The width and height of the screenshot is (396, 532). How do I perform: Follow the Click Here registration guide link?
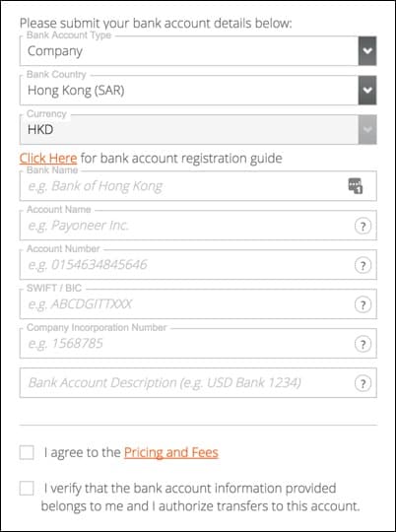48,158
